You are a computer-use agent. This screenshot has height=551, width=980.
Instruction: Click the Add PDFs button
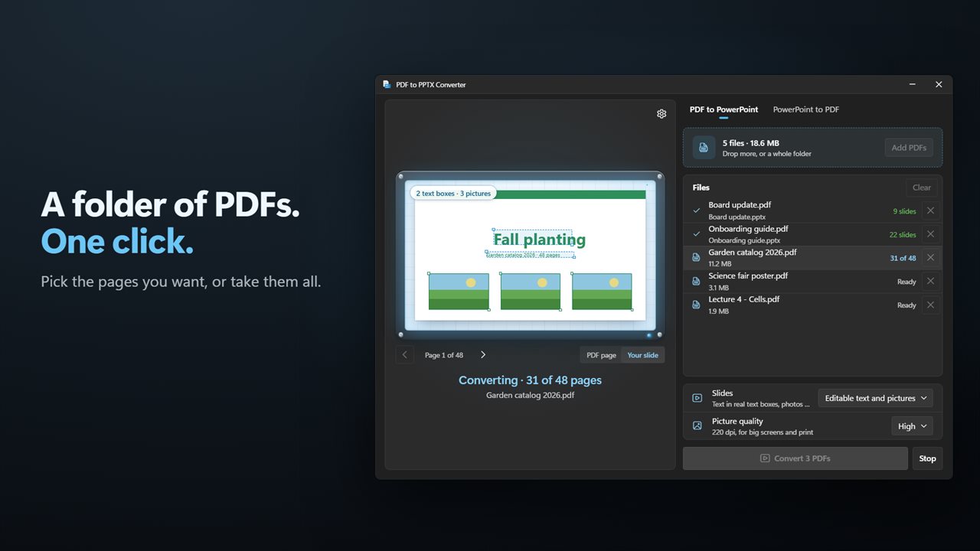pyautogui.click(x=909, y=148)
